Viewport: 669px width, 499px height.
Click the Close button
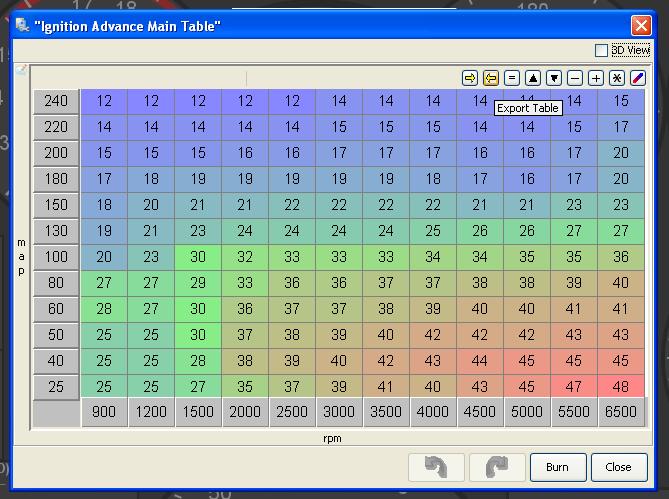[x=619, y=467]
